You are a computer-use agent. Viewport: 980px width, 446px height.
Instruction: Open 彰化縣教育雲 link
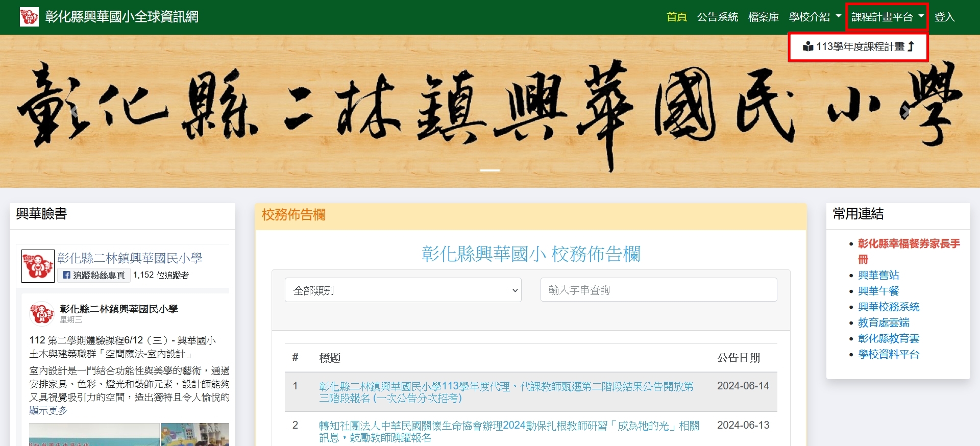point(889,338)
